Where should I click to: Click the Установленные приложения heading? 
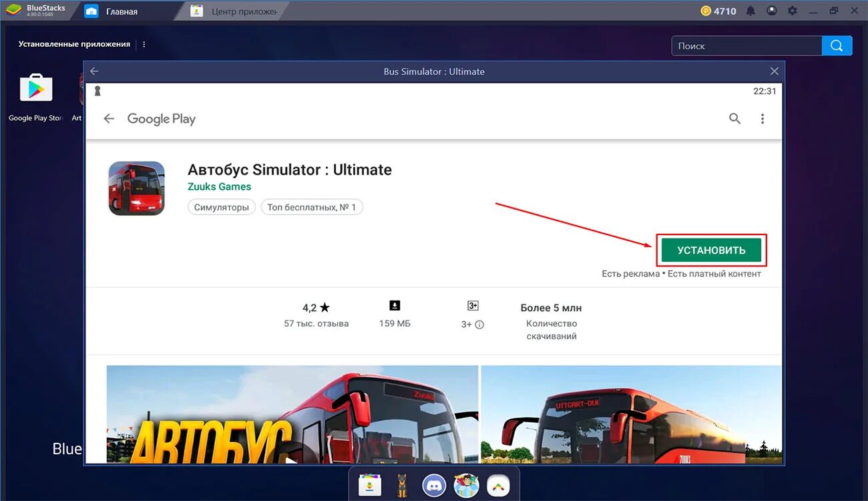click(74, 44)
